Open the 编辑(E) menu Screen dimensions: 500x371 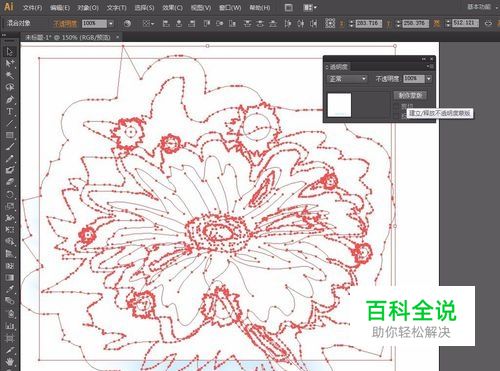pos(60,8)
